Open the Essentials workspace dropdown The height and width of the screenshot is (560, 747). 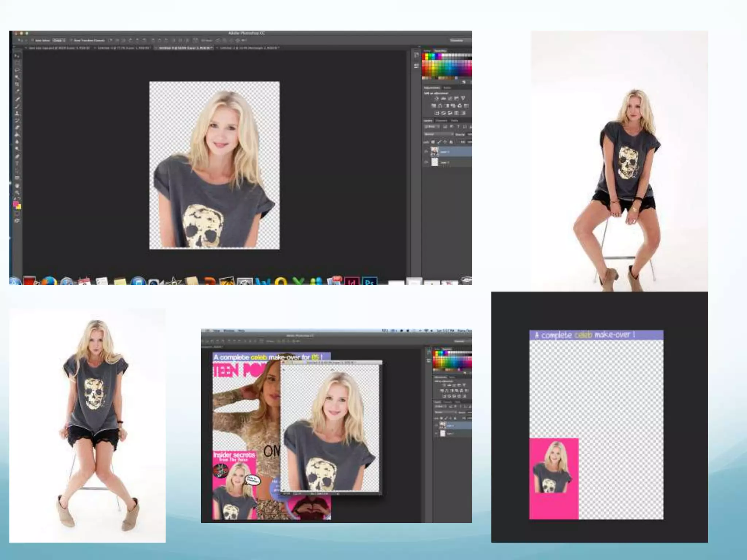point(457,40)
